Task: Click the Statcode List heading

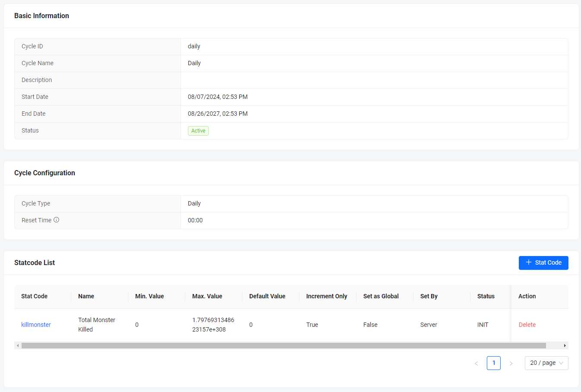Action: 35,262
